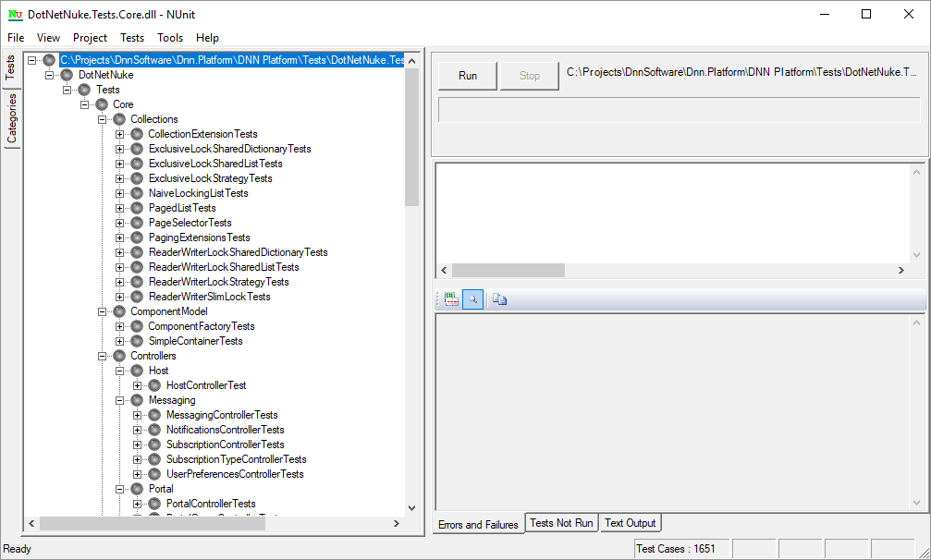Open the View menu
Screen dimensions: 931x560
click(x=48, y=38)
